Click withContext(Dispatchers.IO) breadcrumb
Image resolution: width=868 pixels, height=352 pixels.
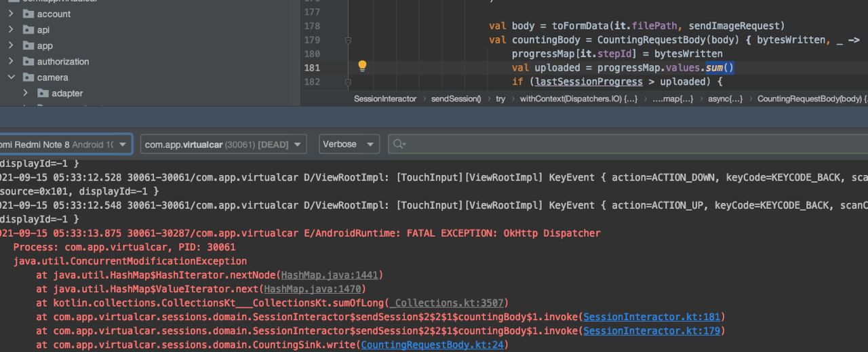pyautogui.click(x=578, y=99)
